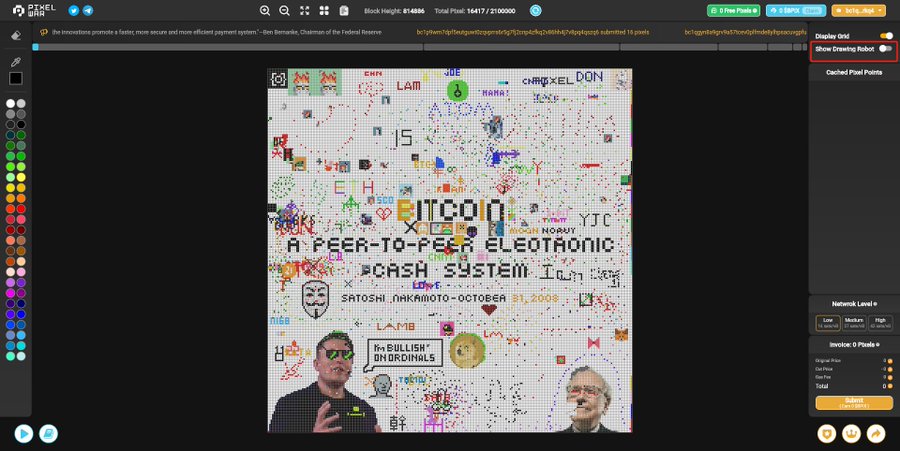Click the crown leaderboard icon

(x=851, y=434)
